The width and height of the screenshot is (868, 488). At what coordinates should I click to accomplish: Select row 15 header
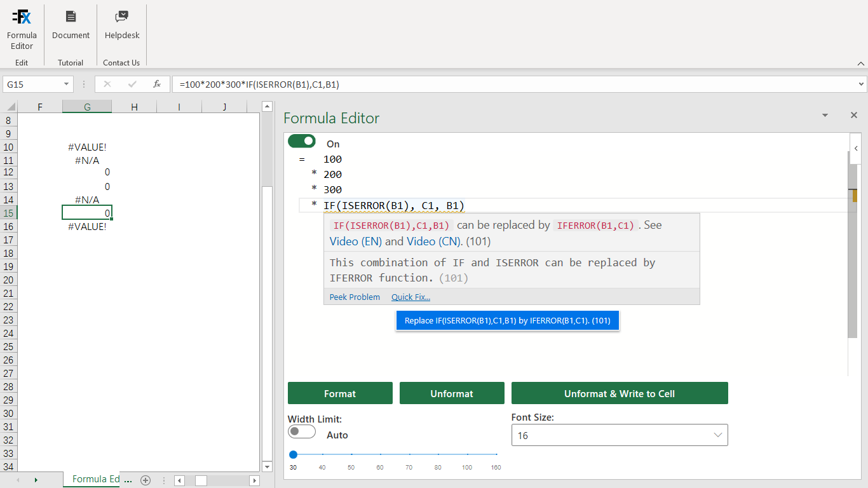(8, 213)
